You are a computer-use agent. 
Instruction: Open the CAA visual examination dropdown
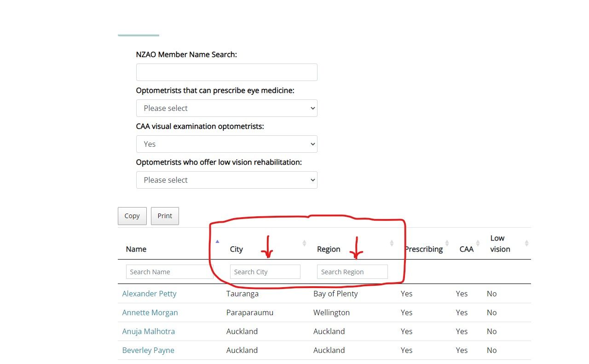pyautogui.click(x=226, y=144)
